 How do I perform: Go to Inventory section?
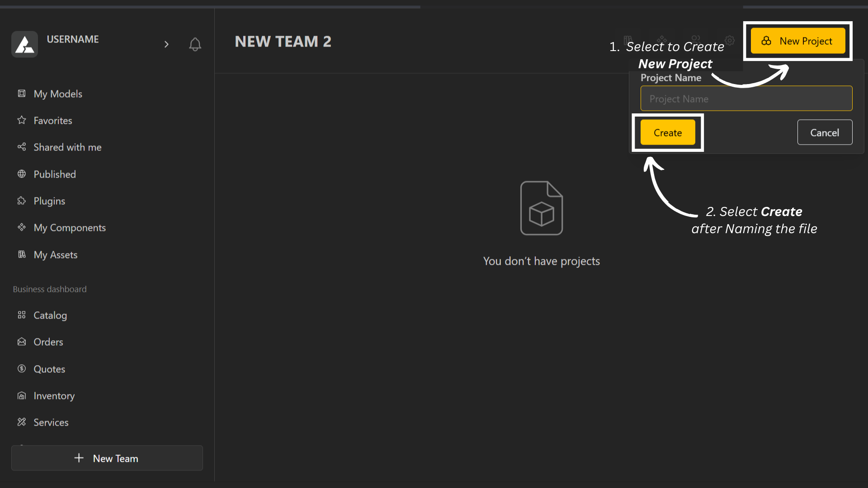pos(54,396)
